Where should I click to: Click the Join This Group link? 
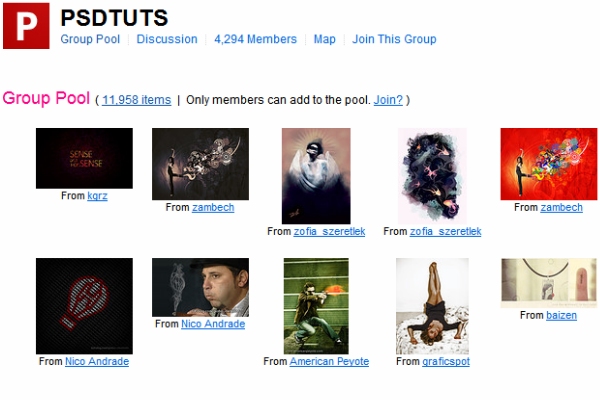394,39
